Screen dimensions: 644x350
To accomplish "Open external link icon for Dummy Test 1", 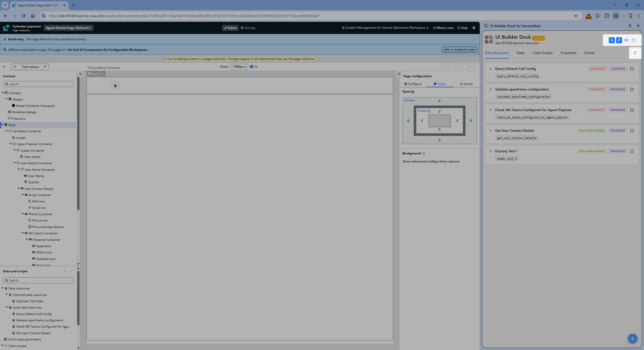I will pos(632,151).
